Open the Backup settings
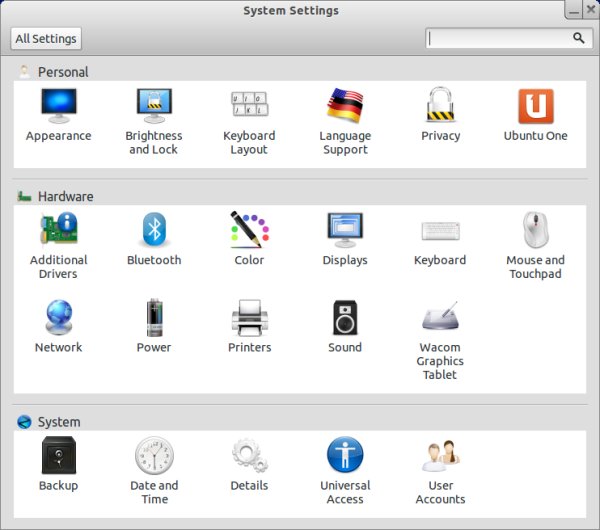The image size is (600, 530). click(59, 464)
